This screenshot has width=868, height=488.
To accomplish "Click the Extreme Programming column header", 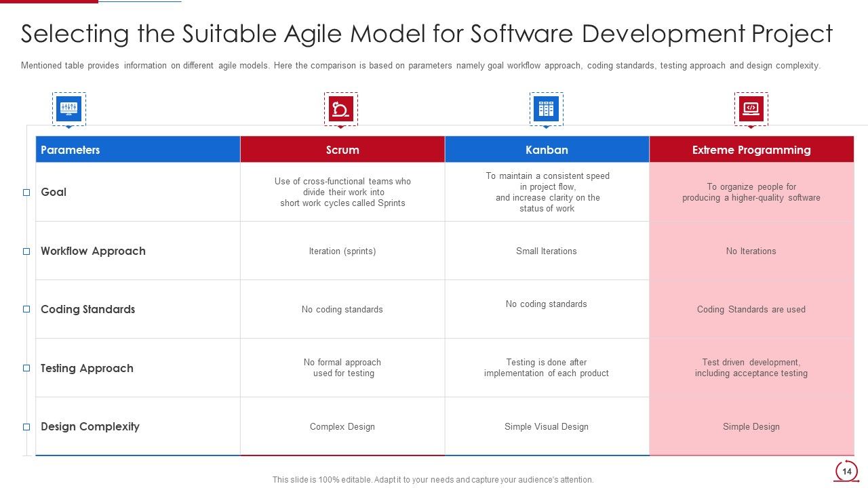I will [x=751, y=150].
